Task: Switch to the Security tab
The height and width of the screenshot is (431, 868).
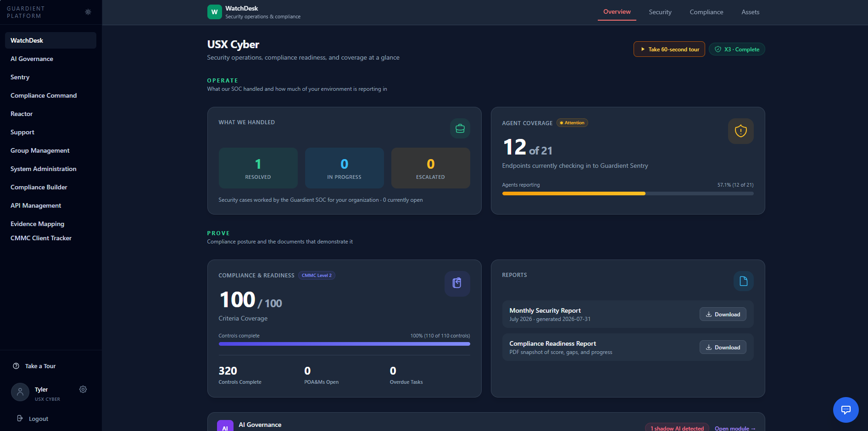Action: [660, 12]
